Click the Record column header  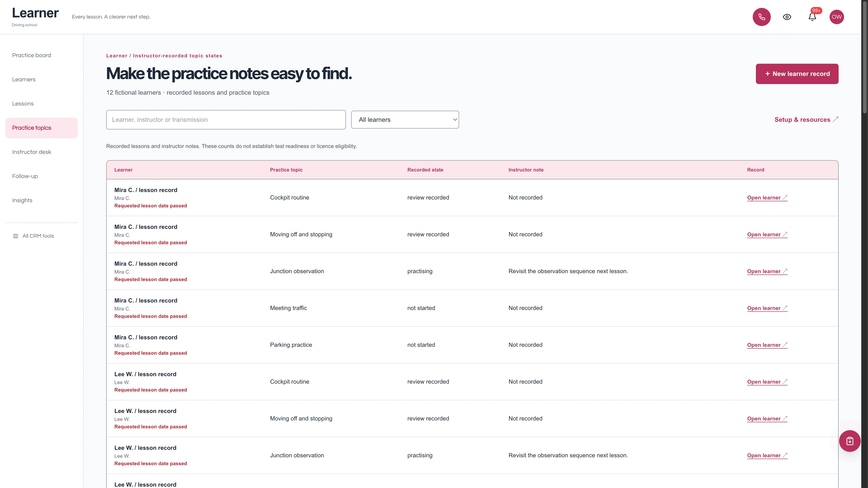click(755, 170)
